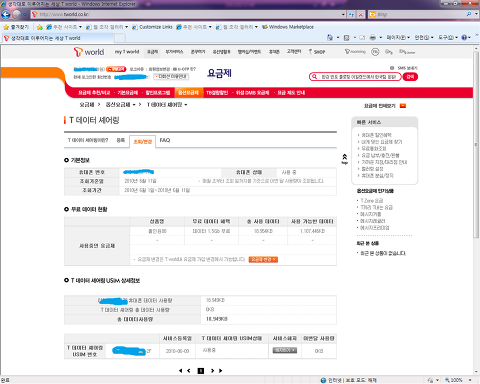Click the magnifier icon in site search box
This screenshot has height=384, width=480.
[x=314, y=77]
